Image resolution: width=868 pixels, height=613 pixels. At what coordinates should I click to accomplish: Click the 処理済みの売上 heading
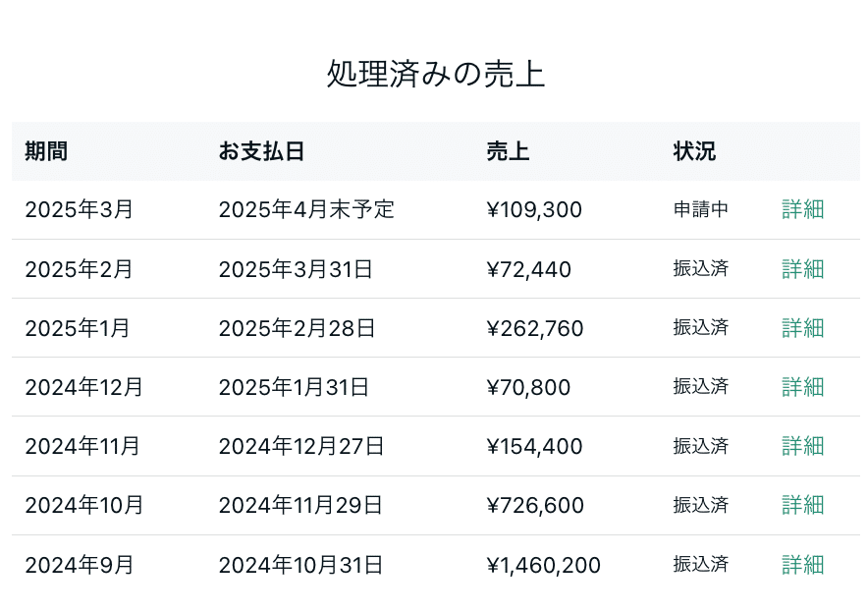coord(436,74)
